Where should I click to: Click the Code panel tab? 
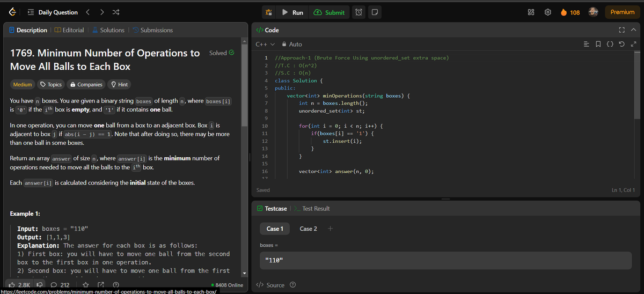click(x=267, y=30)
